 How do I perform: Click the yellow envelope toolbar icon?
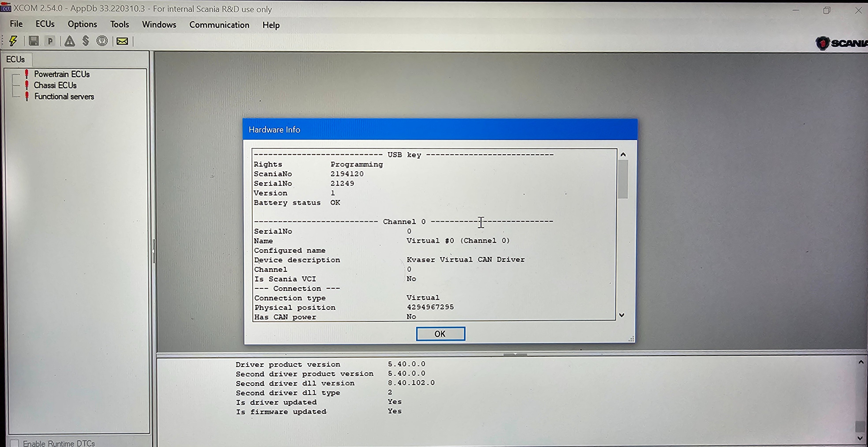tap(122, 41)
